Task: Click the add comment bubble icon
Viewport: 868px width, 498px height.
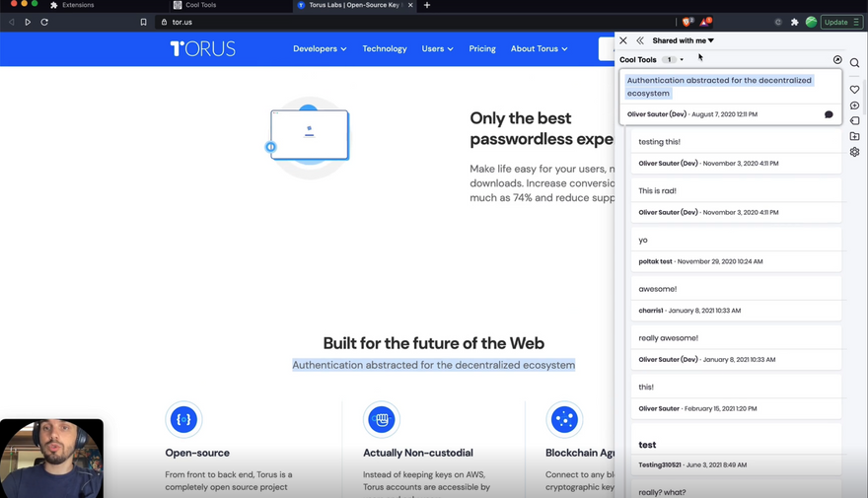Action: coord(854,106)
